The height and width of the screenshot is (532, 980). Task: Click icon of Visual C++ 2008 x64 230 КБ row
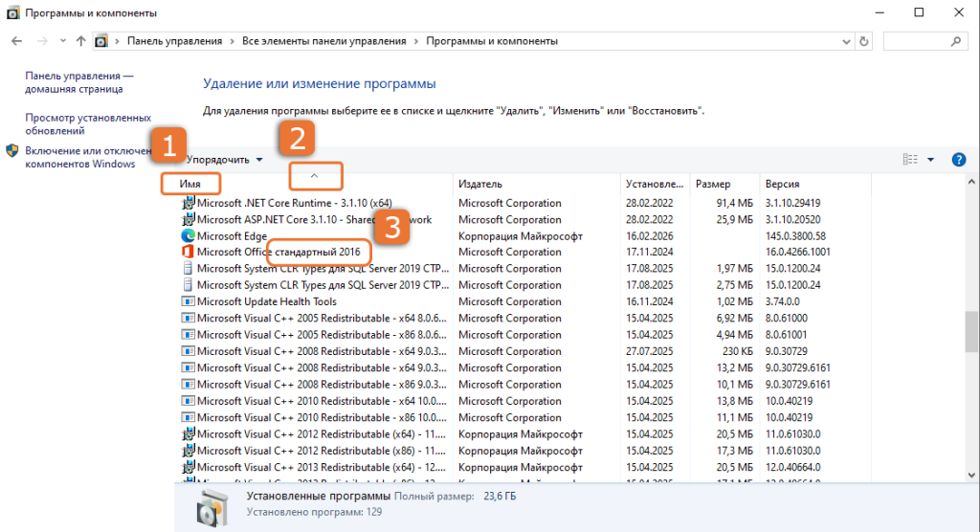(x=188, y=351)
